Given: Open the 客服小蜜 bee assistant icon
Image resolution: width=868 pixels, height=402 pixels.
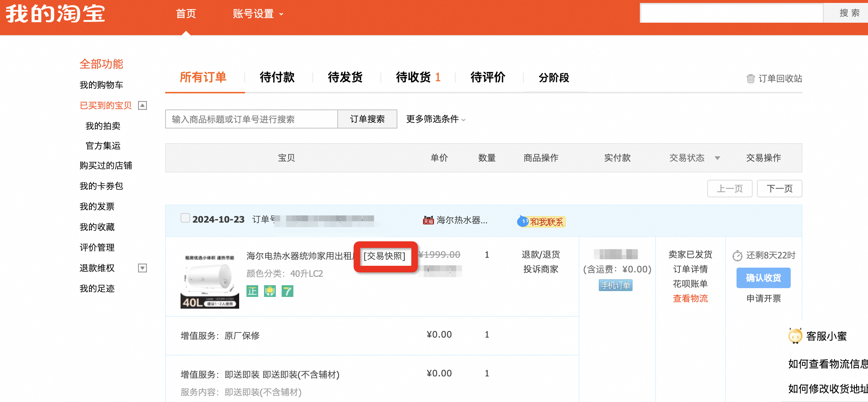Looking at the screenshot, I should 795,336.
